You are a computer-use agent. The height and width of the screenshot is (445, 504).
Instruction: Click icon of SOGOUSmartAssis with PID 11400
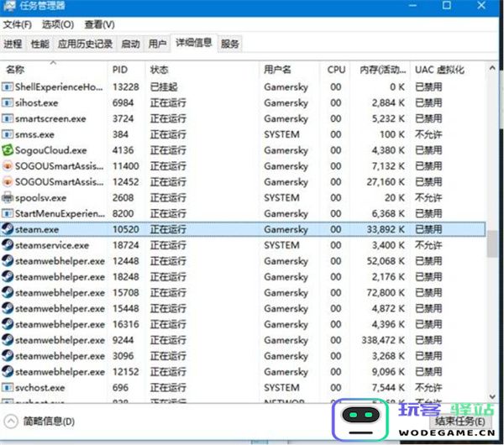(8, 165)
